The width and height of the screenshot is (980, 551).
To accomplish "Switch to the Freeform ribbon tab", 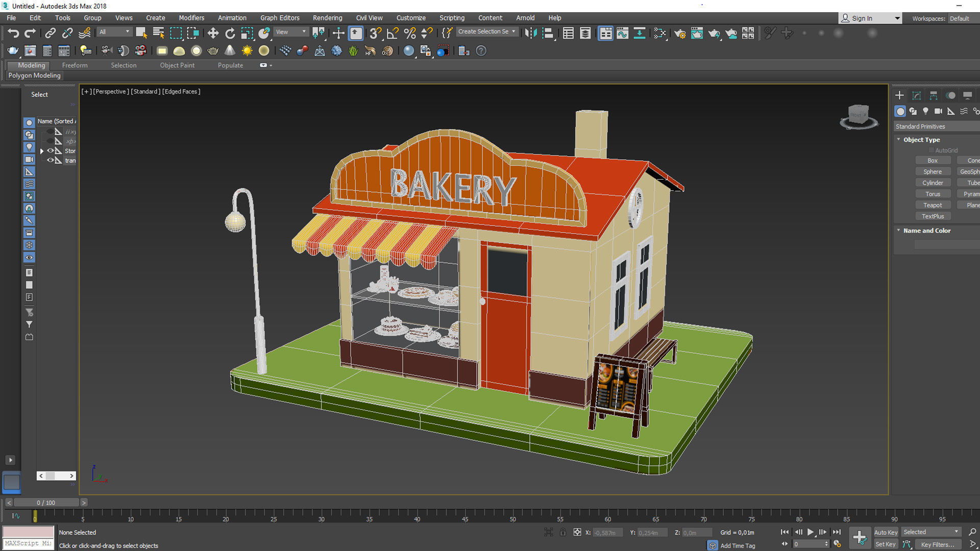I will pyautogui.click(x=75, y=65).
